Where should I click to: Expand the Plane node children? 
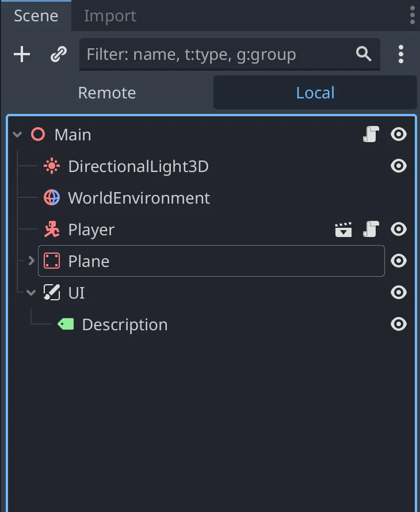[x=31, y=261]
